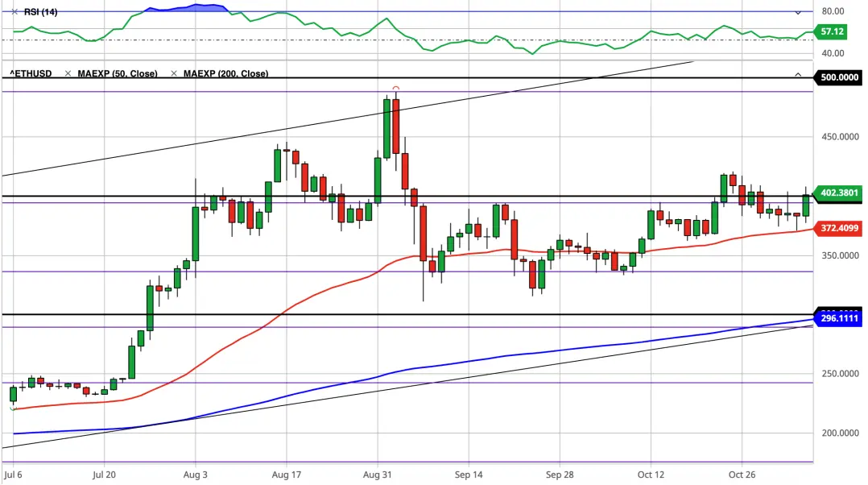Click the 80.00 RSI axis label
Screen dimensions: 868x485
coord(833,11)
